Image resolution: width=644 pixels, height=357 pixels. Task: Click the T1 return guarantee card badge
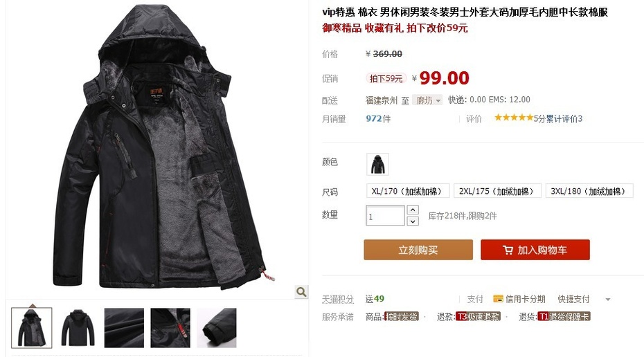pos(564,316)
